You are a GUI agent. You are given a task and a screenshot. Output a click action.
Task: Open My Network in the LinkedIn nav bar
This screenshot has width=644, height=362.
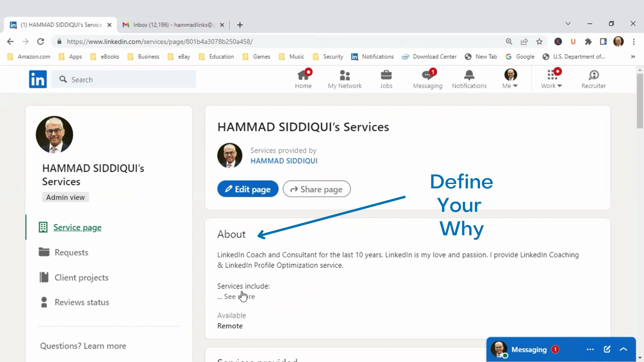[x=345, y=79]
